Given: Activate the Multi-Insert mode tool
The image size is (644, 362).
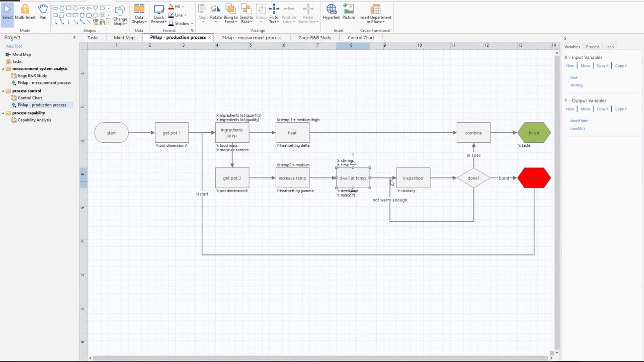Looking at the screenshot, I should [25, 13].
